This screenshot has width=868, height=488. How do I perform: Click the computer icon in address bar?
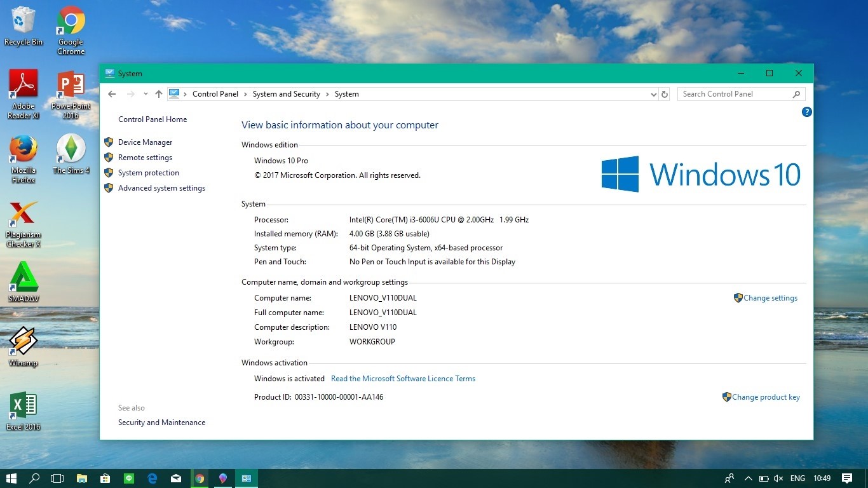[174, 94]
